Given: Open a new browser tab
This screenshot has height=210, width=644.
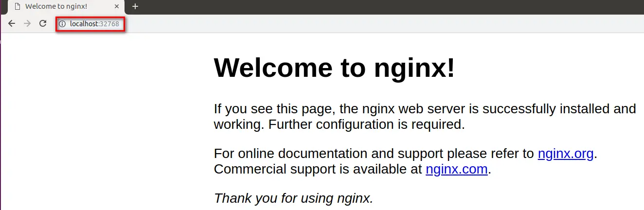Looking at the screenshot, I should 135,6.
